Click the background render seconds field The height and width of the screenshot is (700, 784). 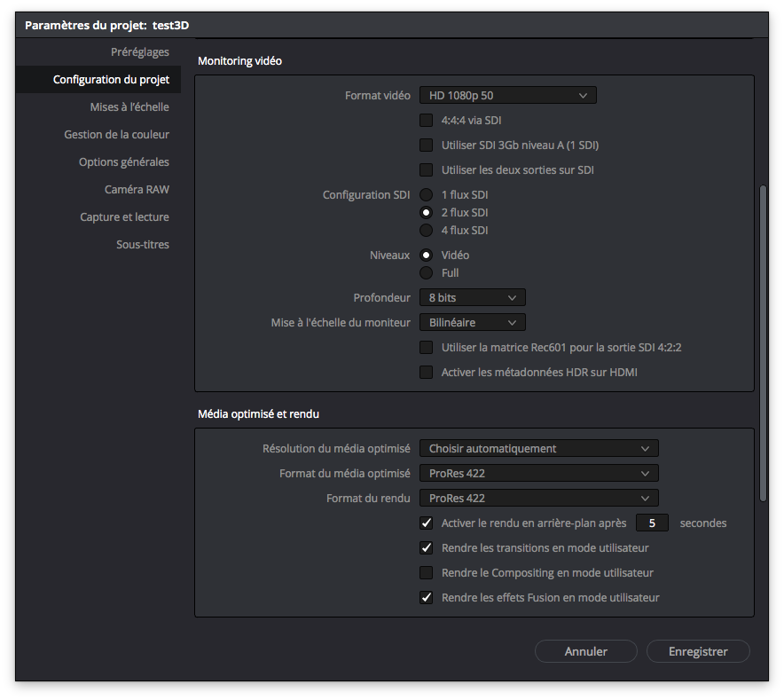click(x=652, y=523)
